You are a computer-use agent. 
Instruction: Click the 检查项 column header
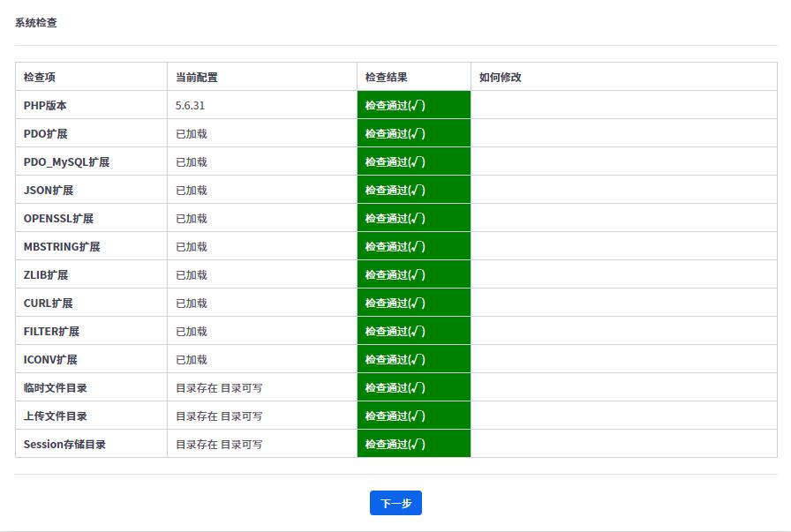tap(40, 78)
